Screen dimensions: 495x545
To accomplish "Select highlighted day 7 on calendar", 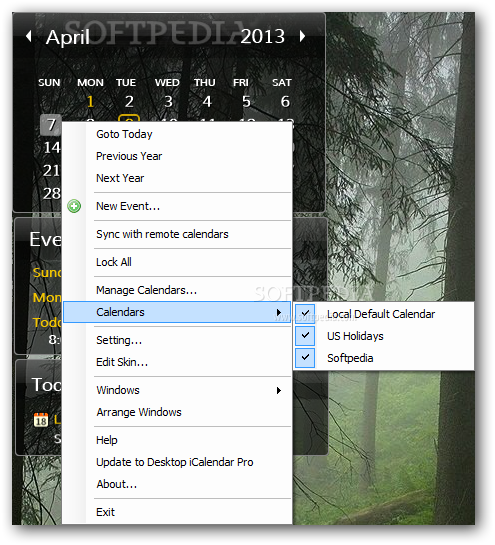I will click(x=51, y=124).
